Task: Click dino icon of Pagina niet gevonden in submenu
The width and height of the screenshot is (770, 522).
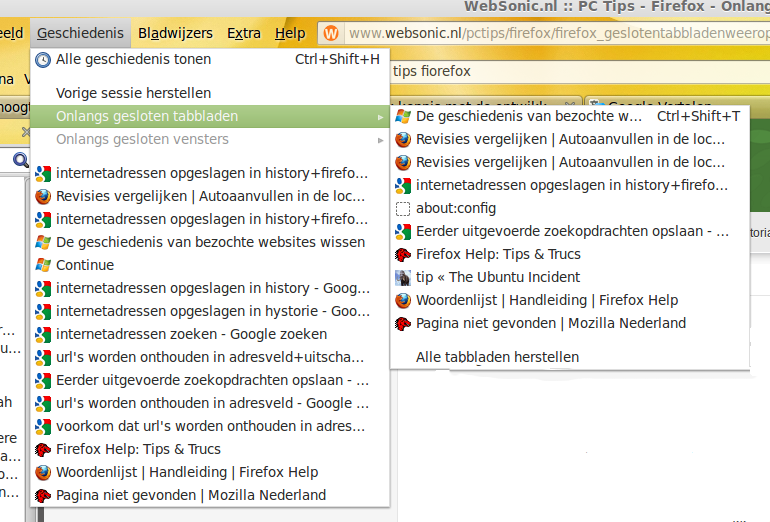Action: pyautogui.click(x=403, y=324)
